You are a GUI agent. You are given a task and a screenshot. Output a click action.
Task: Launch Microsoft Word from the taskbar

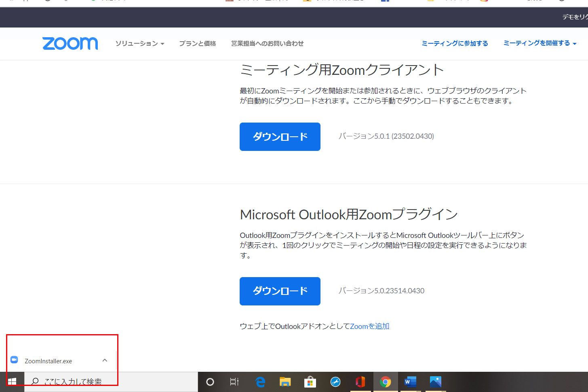pos(411,381)
